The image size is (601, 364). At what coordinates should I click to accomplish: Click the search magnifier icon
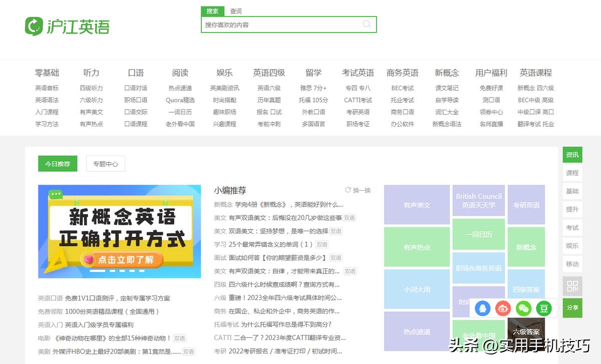click(x=367, y=24)
